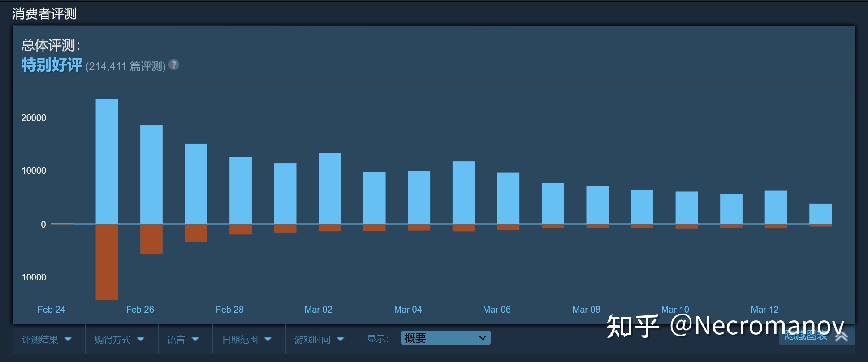
Task: Open the 购得方式 filter dropdown
Action: point(120,340)
